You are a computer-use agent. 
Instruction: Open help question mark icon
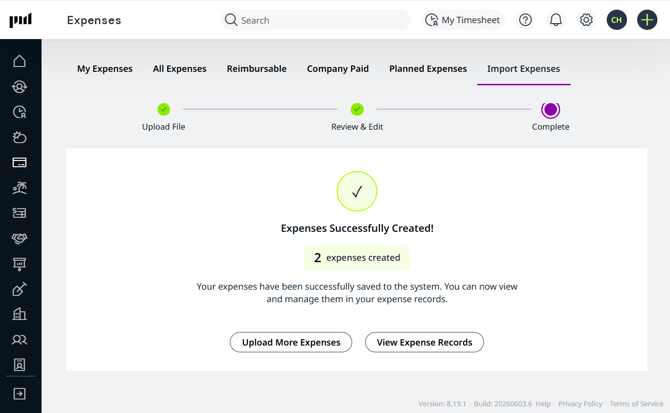[x=525, y=20]
